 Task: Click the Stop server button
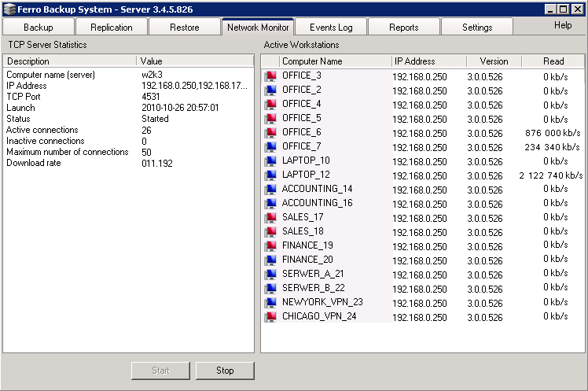coord(225,371)
